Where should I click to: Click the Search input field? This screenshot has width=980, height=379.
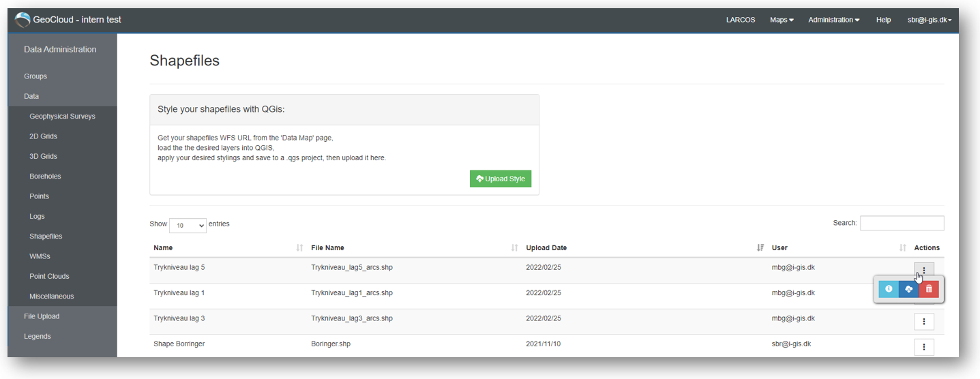tap(902, 223)
